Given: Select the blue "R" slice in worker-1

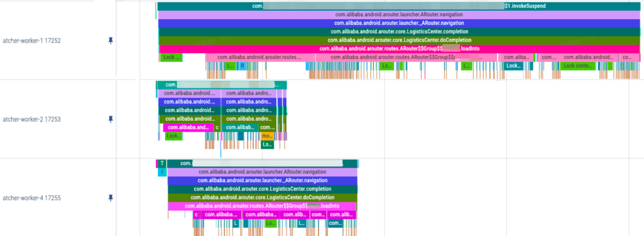Looking at the screenshot, I should pyautogui.click(x=242, y=66).
